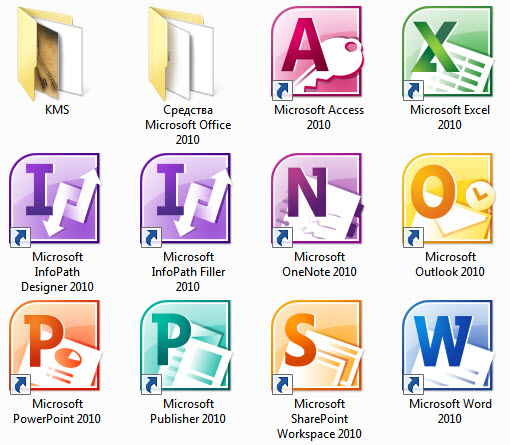The height and width of the screenshot is (445, 510).
Task: Launch Microsoft Excel 2010 shortcut icon
Action: tap(448, 53)
